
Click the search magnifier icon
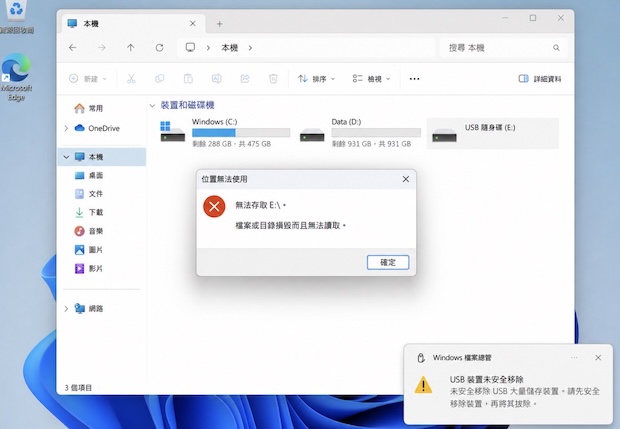(x=556, y=48)
